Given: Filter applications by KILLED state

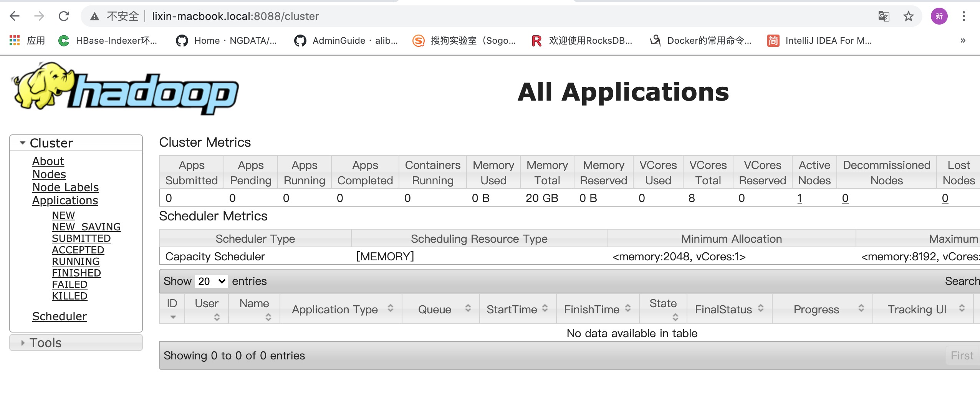Looking at the screenshot, I should pos(70,296).
